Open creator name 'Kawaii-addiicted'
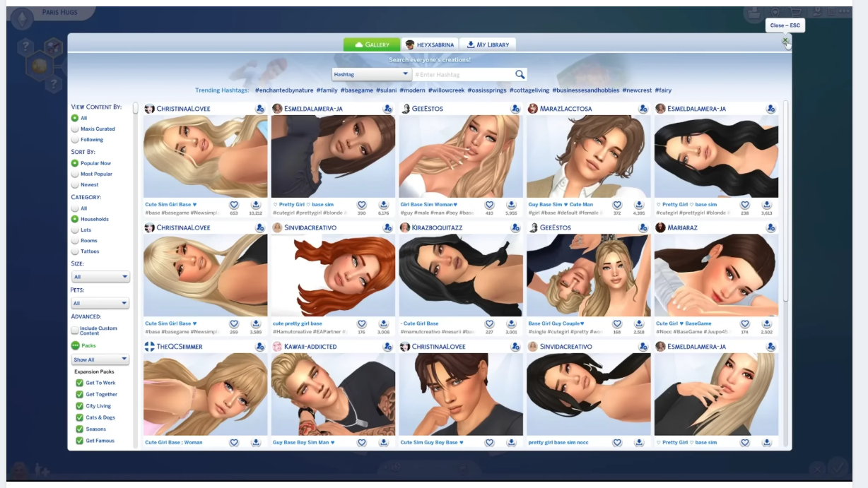 [310, 347]
